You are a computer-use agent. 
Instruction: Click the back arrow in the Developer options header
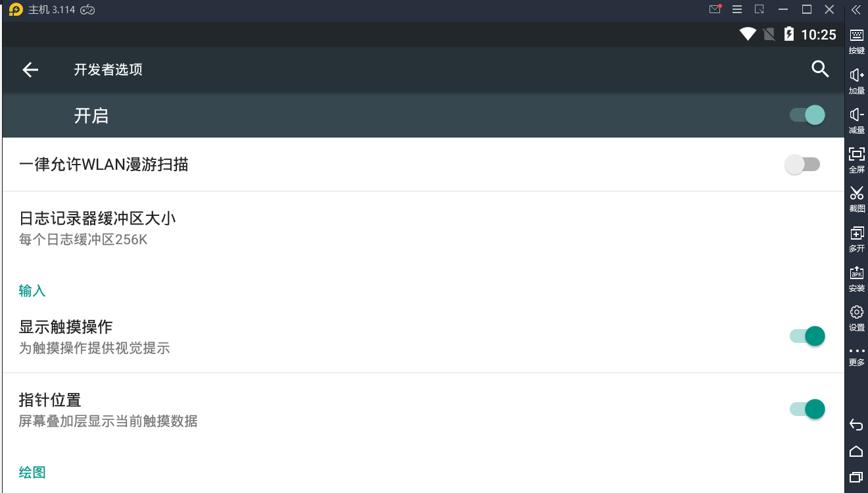point(30,70)
